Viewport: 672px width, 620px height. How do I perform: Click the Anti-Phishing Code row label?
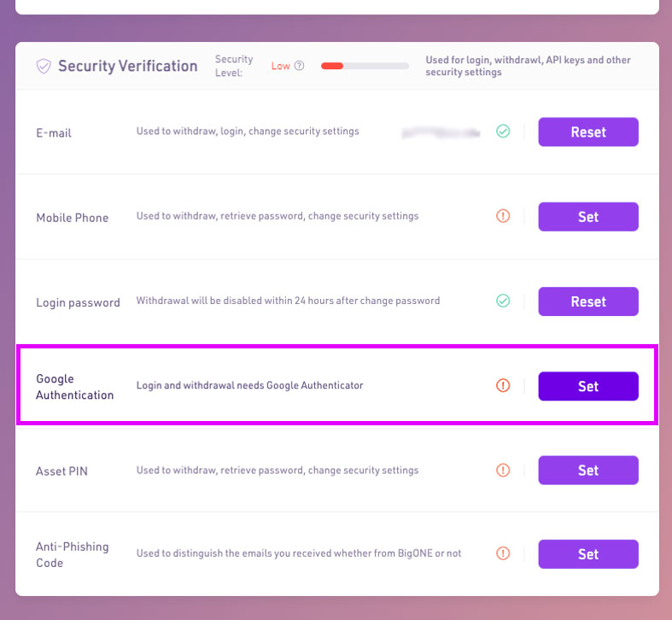(73, 554)
